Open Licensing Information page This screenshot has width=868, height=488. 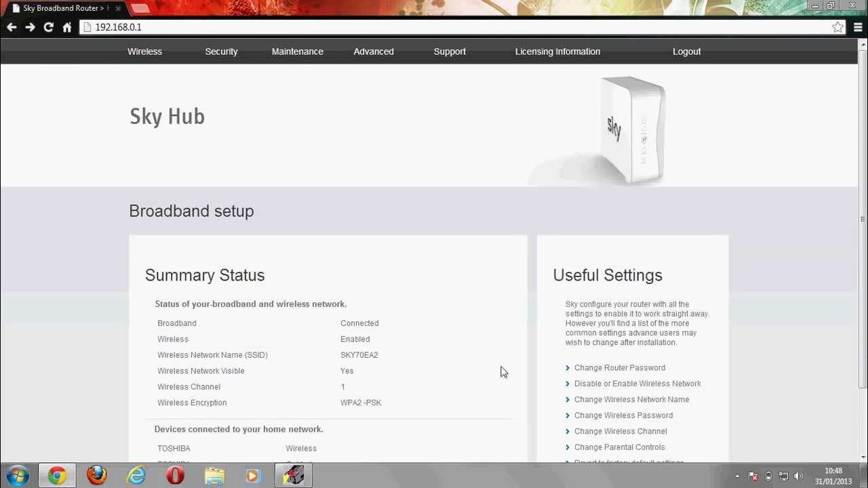click(x=557, y=52)
